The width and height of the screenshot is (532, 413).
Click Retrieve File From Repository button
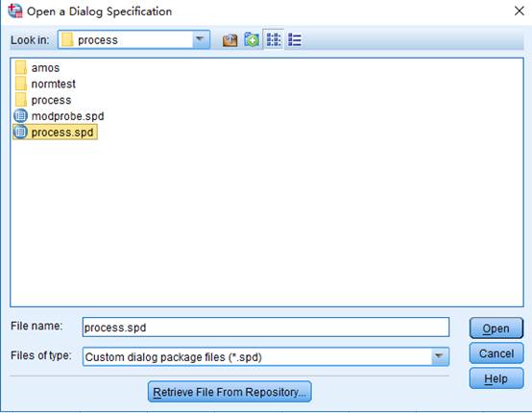(x=230, y=392)
